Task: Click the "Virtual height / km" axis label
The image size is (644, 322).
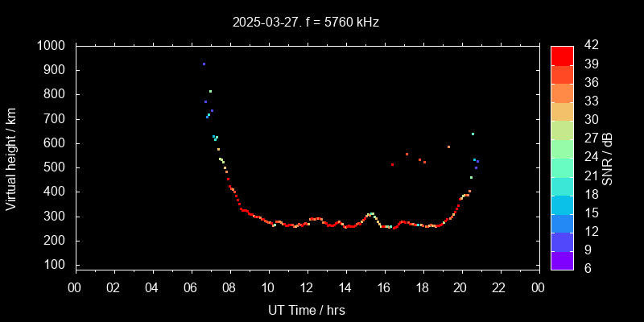Action: [x=11, y=157]
